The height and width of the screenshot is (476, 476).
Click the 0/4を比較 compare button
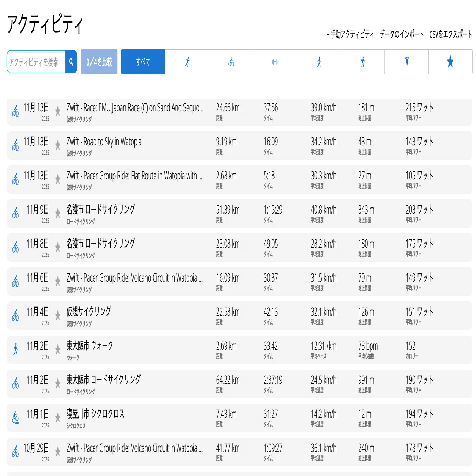click(99, 62)
